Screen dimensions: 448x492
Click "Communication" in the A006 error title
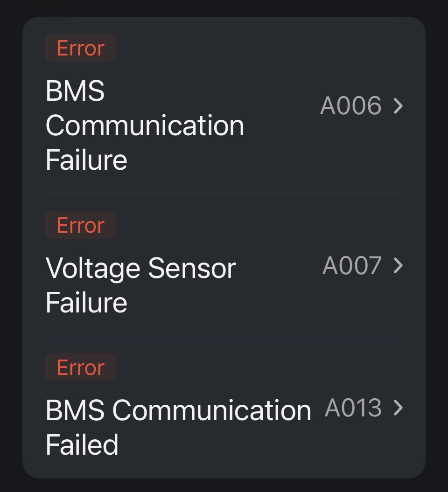point(145,125)
